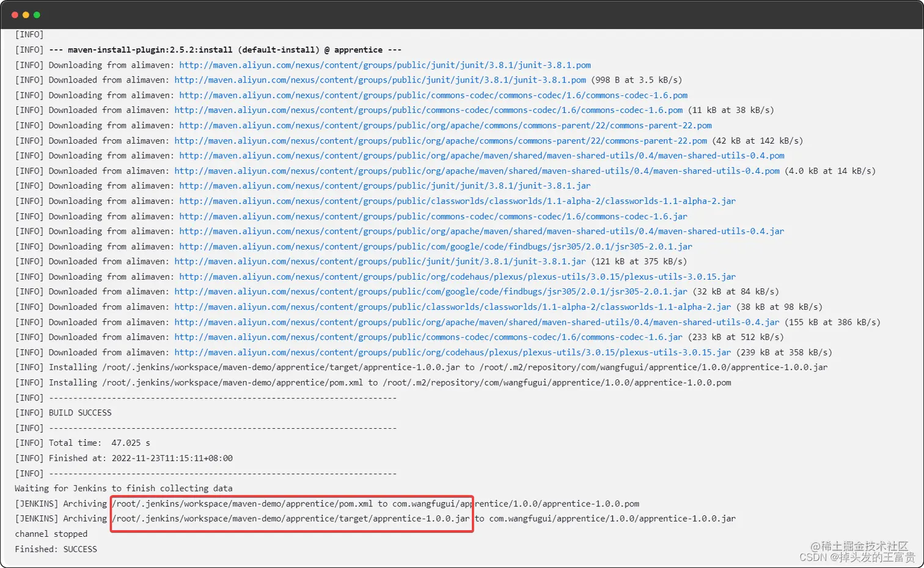
Task: Click the maven-install-plugin:2.5.2:install header line
Action: pos(208,50)
